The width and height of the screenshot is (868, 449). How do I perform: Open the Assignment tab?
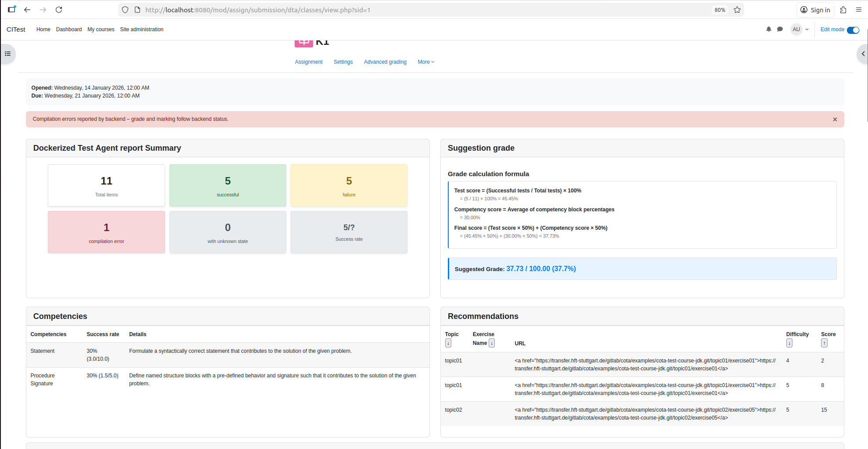309,62
